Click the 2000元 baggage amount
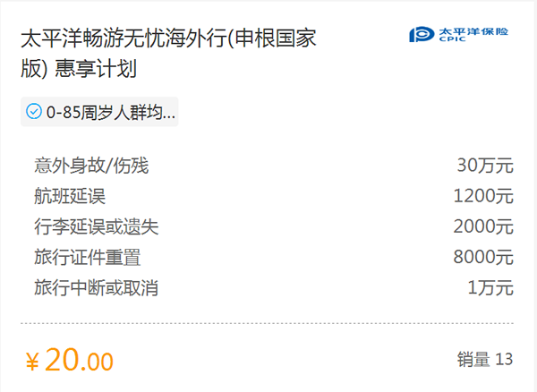The image size is (537, 392). (483, 226)
